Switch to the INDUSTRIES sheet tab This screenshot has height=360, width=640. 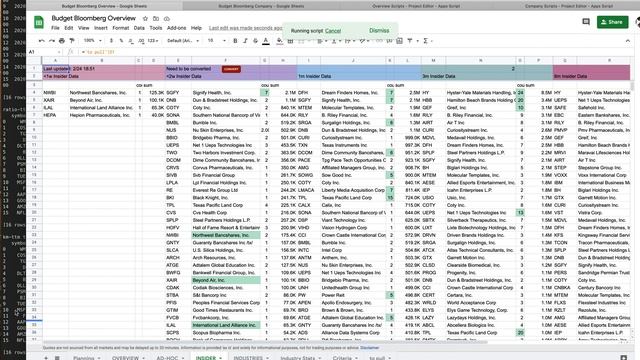tap(248, 358)
